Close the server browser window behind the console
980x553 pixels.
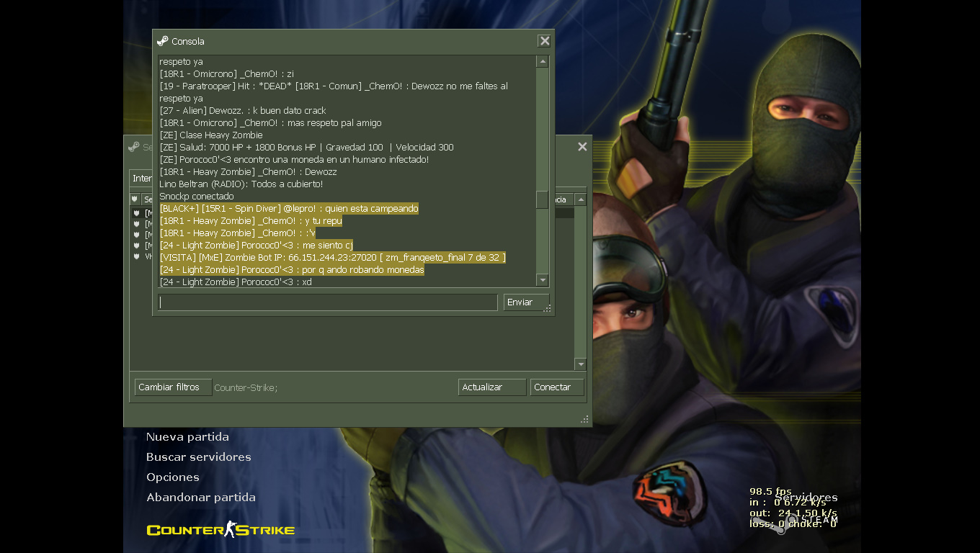coord(582,147)
